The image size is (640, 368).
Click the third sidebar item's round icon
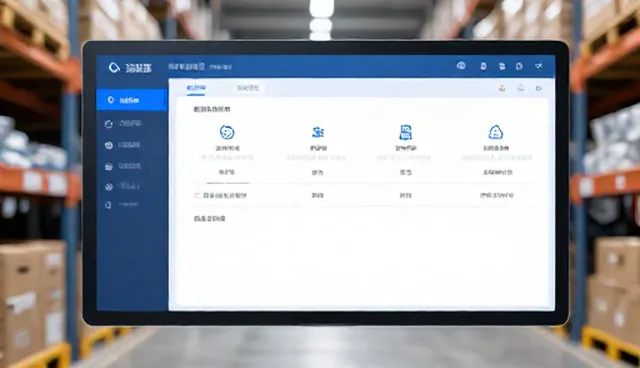tap(109, 145)
